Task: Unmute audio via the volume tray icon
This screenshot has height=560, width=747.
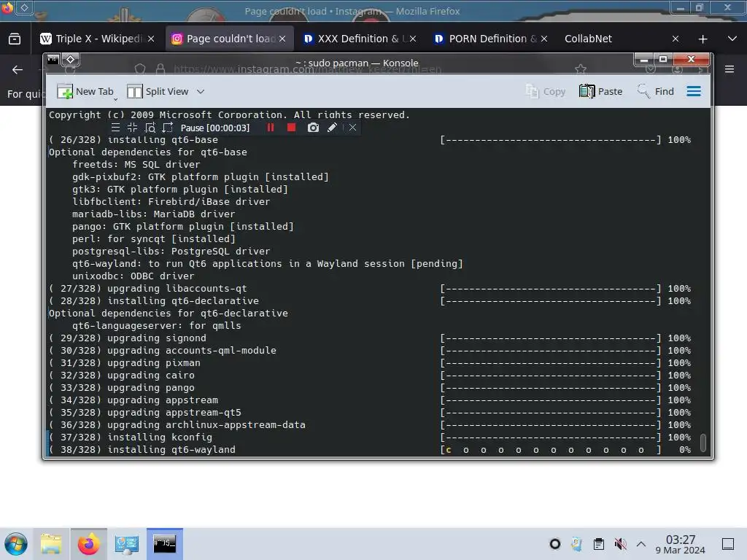Action: point(620,544)
